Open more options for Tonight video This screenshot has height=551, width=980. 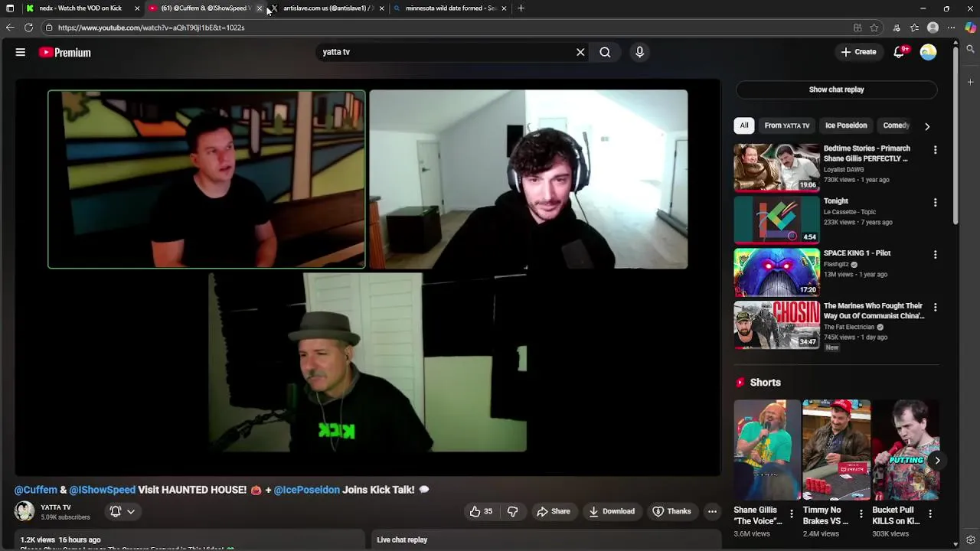coord(935,203)
